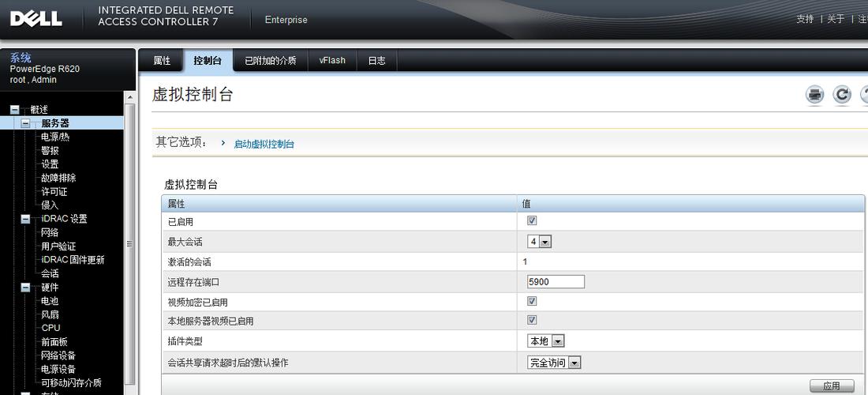Refresh the page with reload icon
Screen dimensions: 868x395
pos(841,95)
